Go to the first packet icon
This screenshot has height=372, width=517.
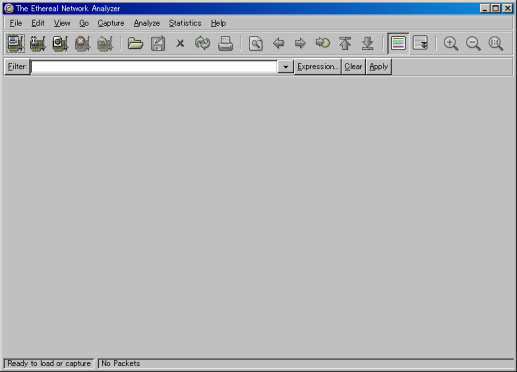click(x=345, y=43)
